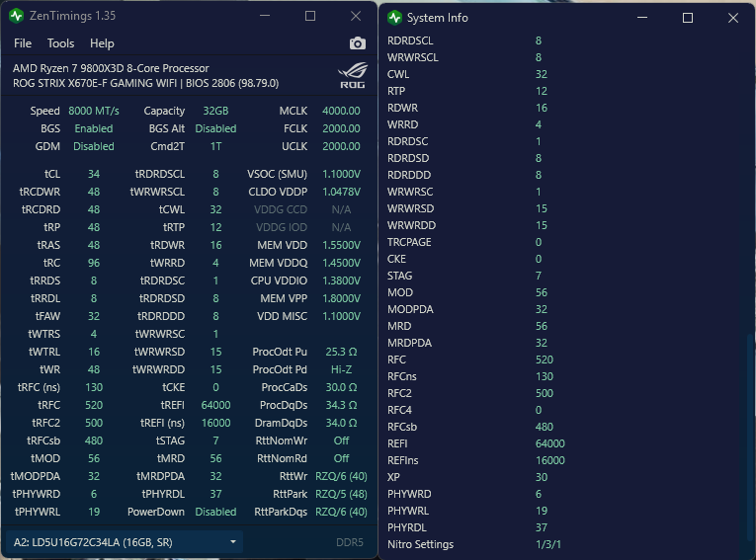The image size is (756, 560).
Task: Close the ZenTimings window
Action: coord(356,16)
